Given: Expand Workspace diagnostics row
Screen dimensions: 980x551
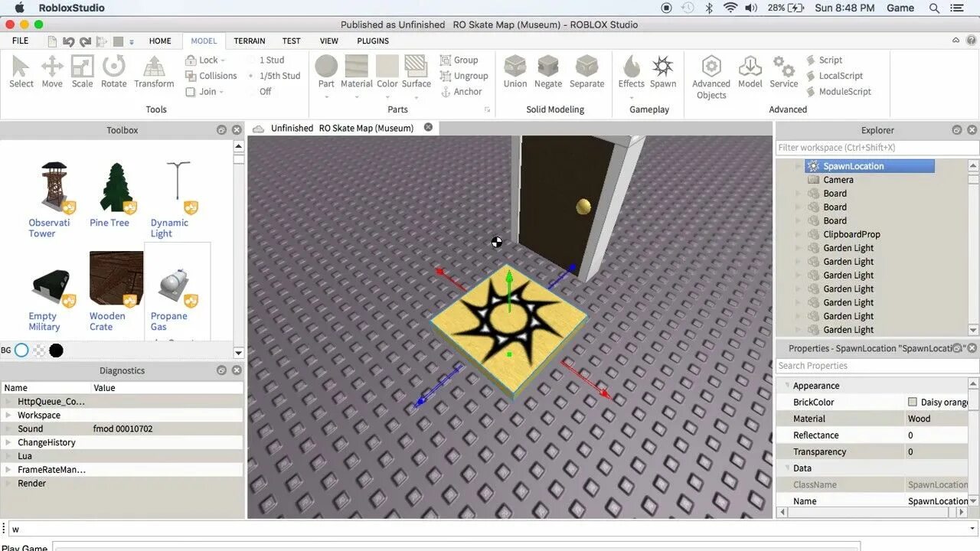Looking at the screenshot, I should (x=8, y=416).
